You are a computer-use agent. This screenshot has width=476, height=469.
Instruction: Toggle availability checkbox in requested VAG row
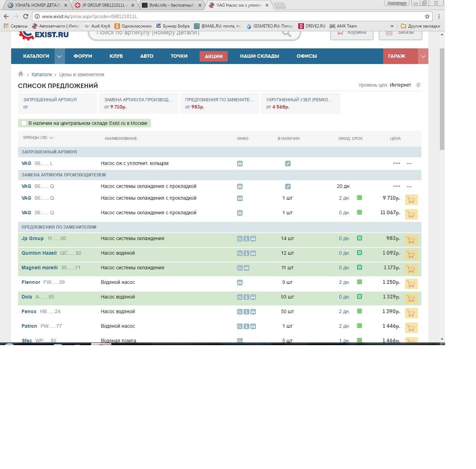click(x=288, y=164)
